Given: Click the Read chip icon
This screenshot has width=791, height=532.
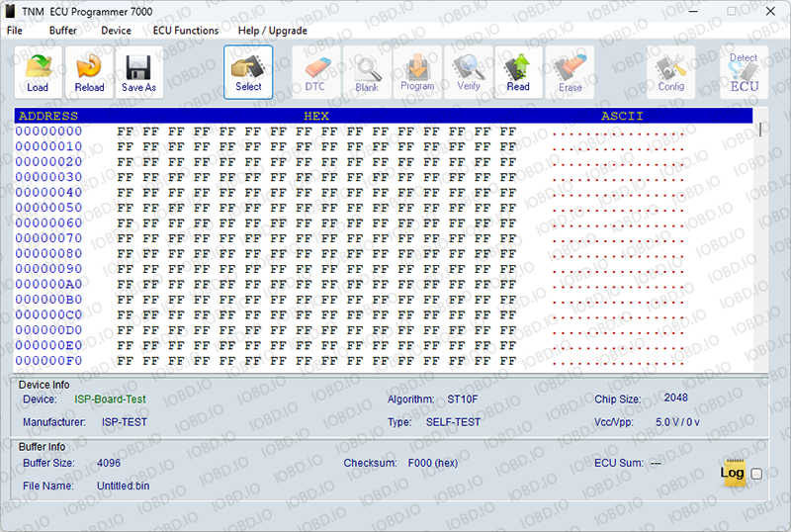Looking at the screenshot, I should pos(518,71).
